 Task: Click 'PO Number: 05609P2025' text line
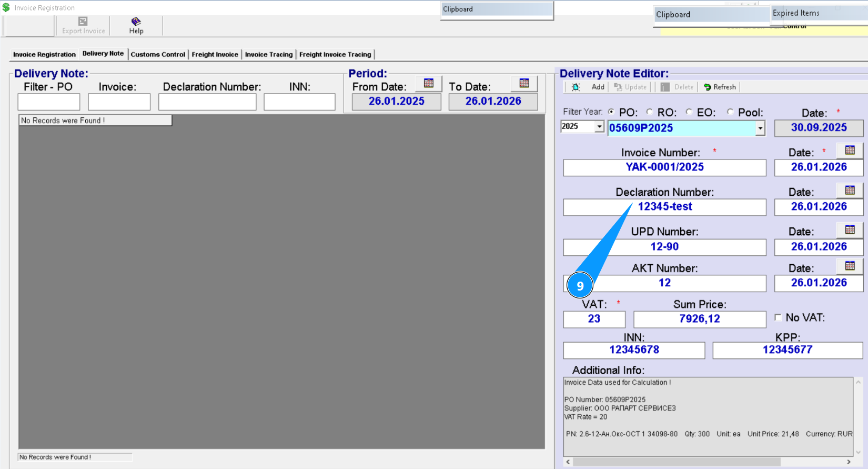pos(605,400)
